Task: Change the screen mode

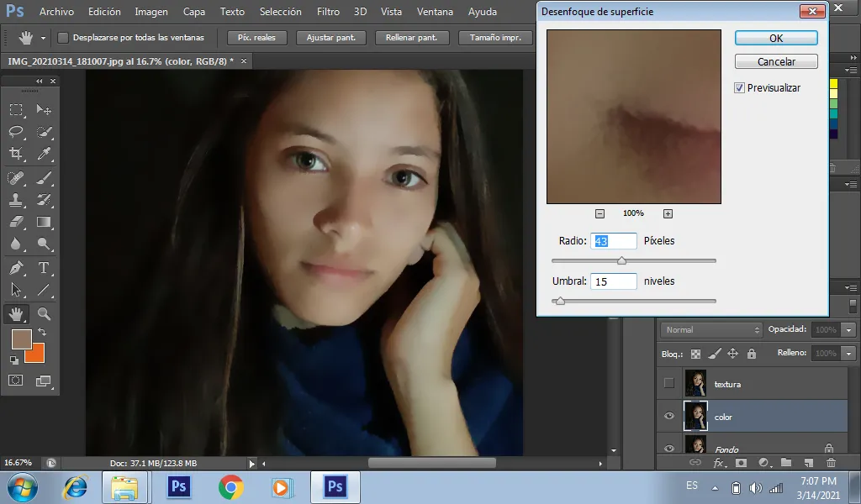Action: point(44,381)
